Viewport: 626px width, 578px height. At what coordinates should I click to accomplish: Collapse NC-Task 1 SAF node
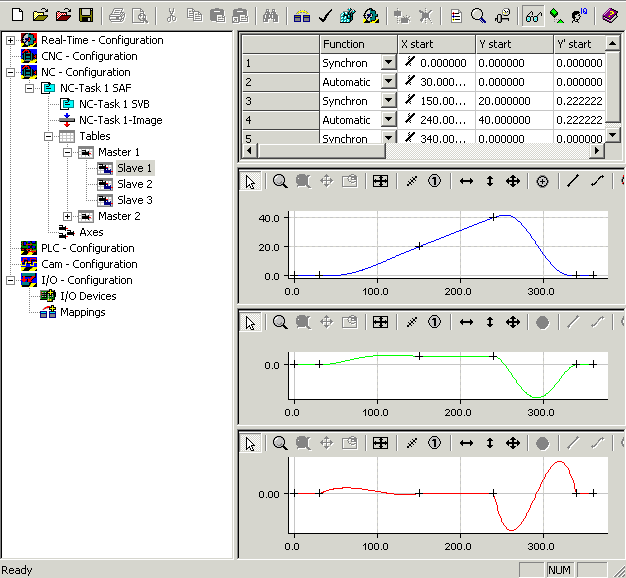[x=30, y=88]
